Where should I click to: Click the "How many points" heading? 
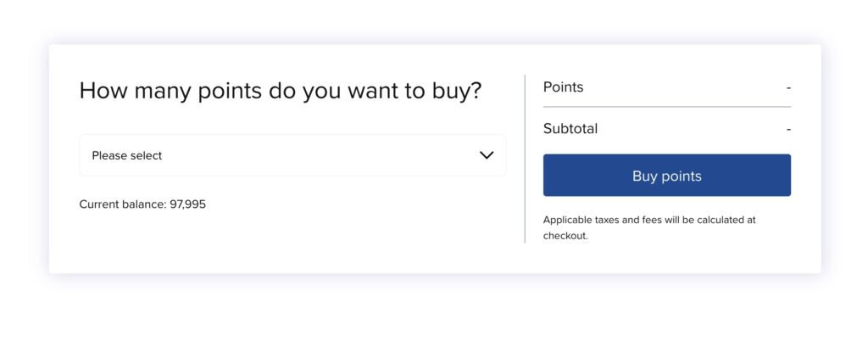[x=280, y=91]
